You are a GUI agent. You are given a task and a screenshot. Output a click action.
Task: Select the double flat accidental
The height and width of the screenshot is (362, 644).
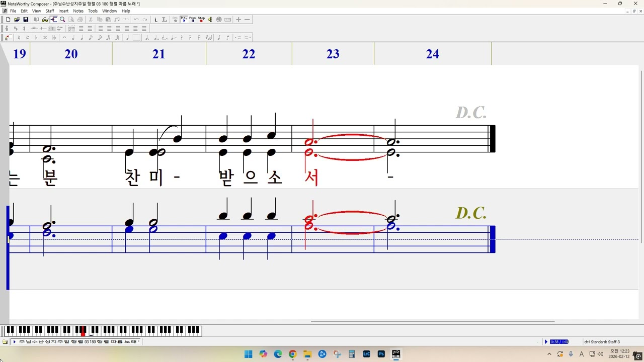pyautogui.click(x=54, y=38)
